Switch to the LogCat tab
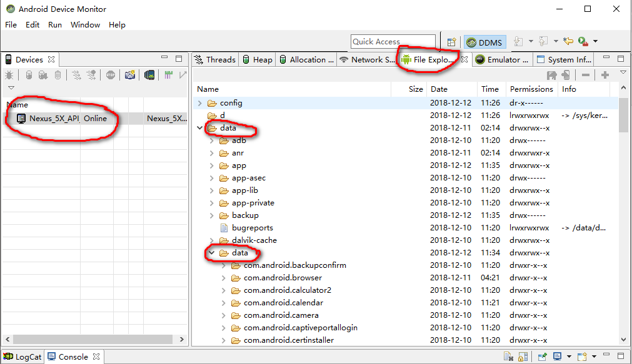Screen dimensions: 632x364 23,357
